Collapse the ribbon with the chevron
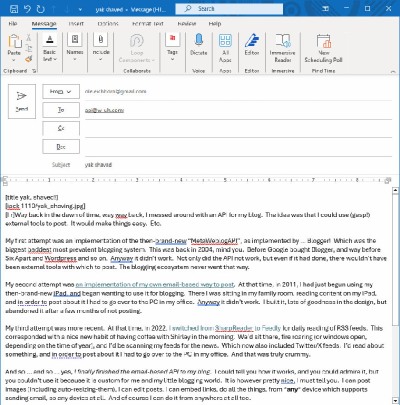 click(393, 71)
